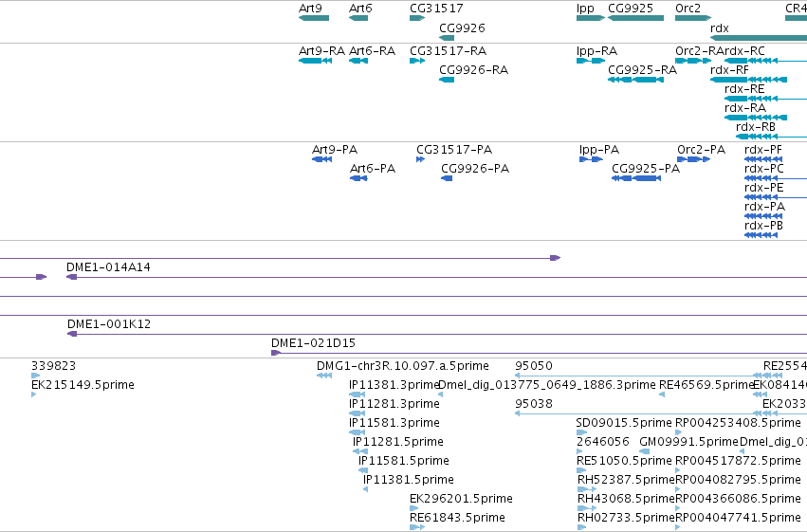Click the rdx-PF protein label
Viewport: 807px width, 532px height.
pos(763,150)
